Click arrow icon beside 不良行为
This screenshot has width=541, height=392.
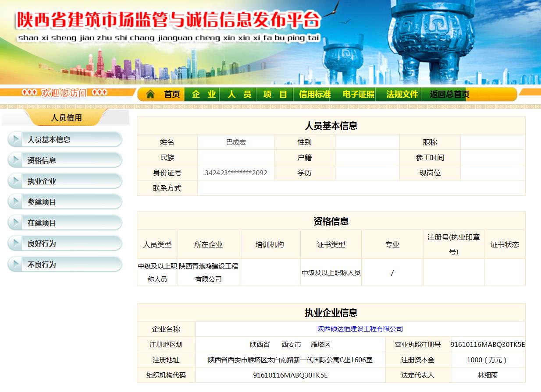click(16, 265)
